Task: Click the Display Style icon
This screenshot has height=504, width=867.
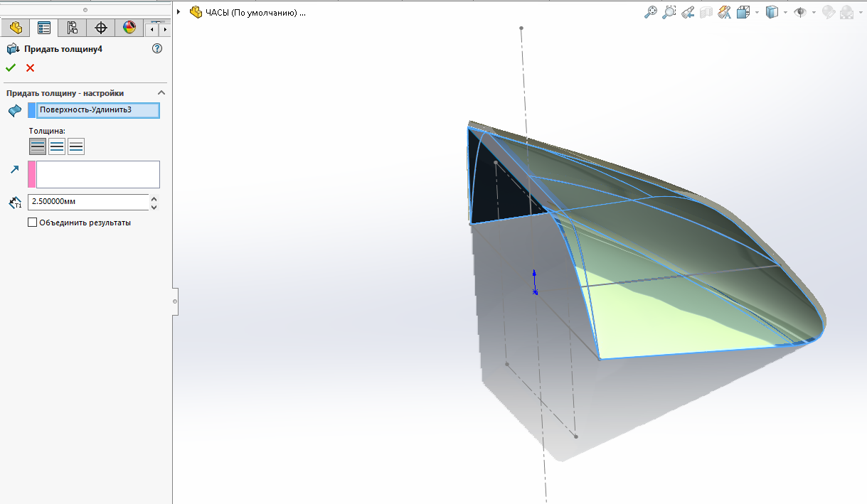Action: click(772, 12)
